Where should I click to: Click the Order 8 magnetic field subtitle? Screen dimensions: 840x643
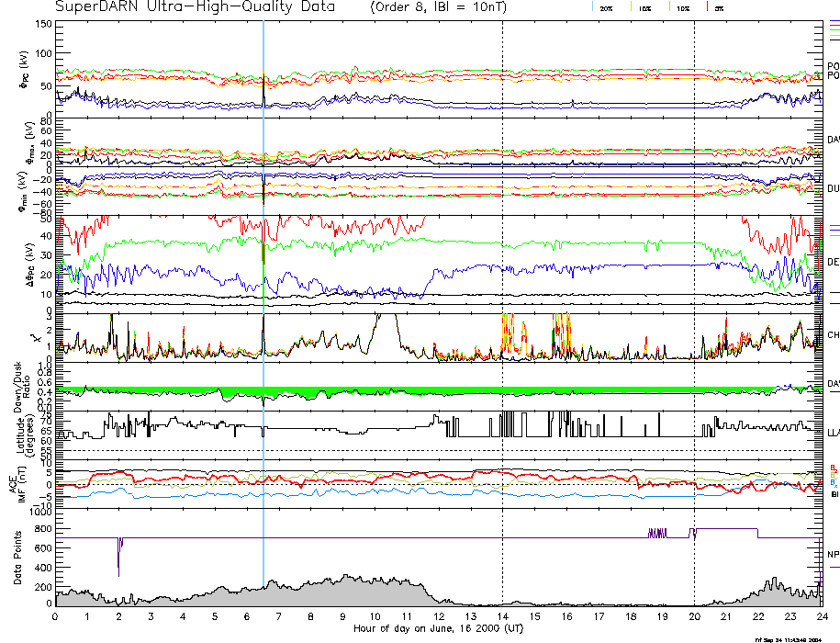(434, 7)
